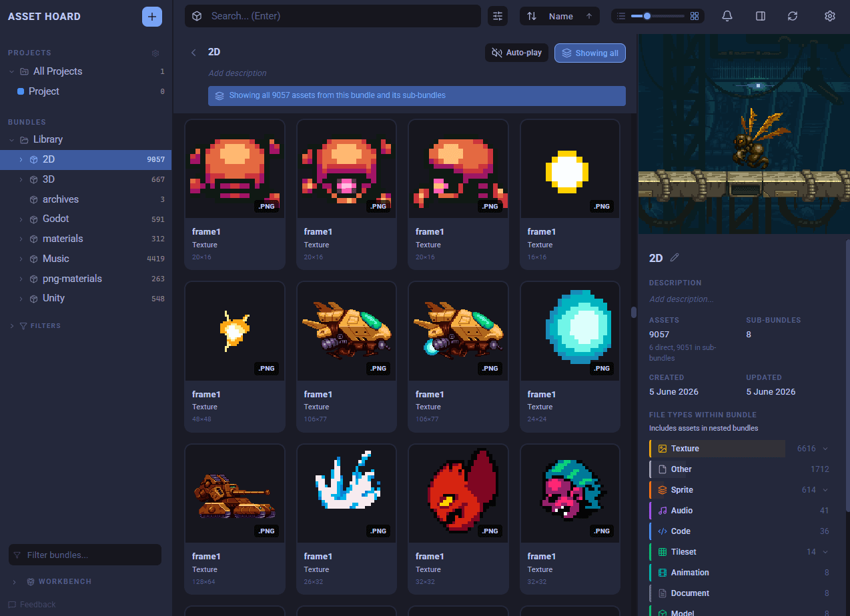Open settings gear in top bar
This screenshot has width=850, height=616.
tap(830, 16)
